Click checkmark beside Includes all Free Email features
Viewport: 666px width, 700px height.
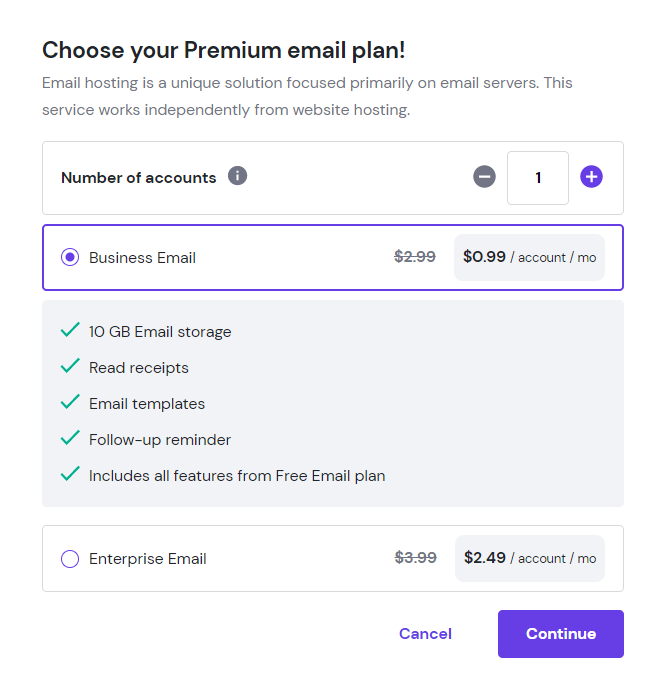point(70,474)
